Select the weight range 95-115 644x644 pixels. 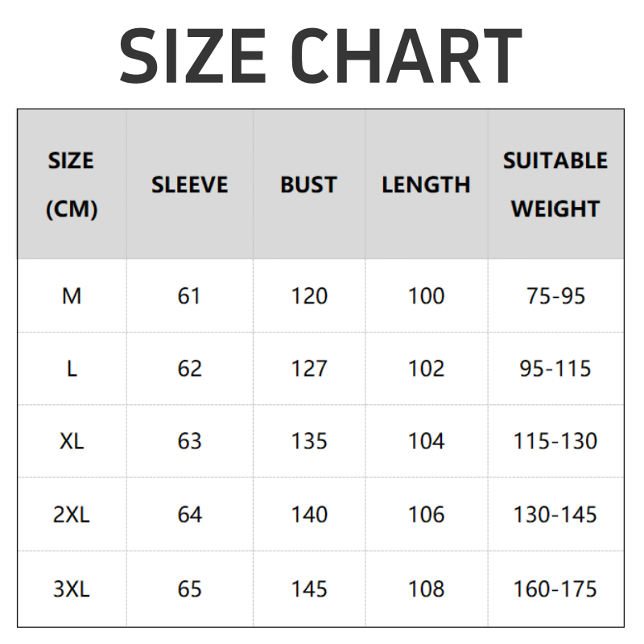click(555, 369)
